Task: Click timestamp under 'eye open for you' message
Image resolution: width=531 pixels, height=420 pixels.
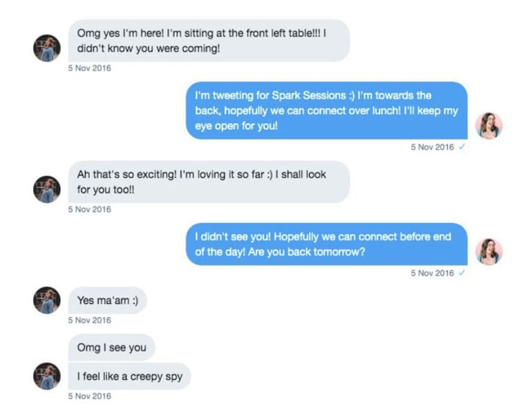Action: pyautogui.click(x=432, y=147)
